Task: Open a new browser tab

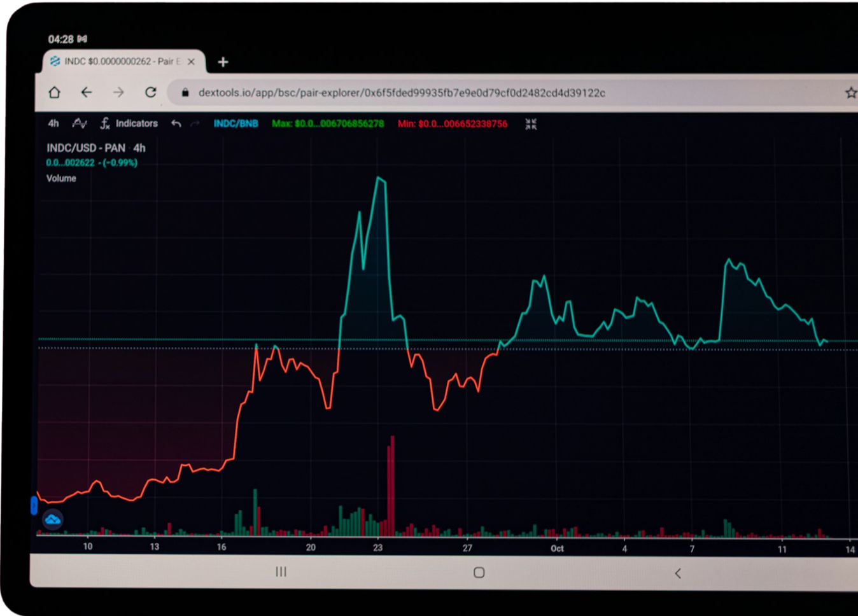Action: 223,62
